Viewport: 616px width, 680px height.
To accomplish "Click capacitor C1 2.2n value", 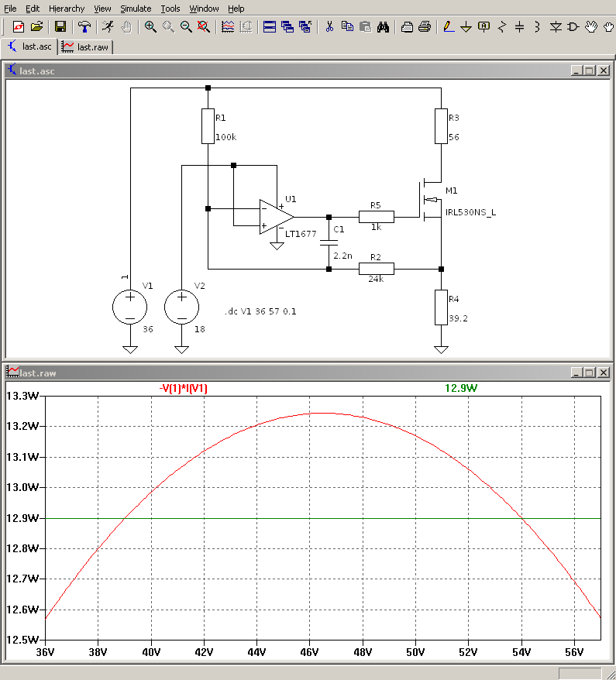I will click(x=342, y=256).
